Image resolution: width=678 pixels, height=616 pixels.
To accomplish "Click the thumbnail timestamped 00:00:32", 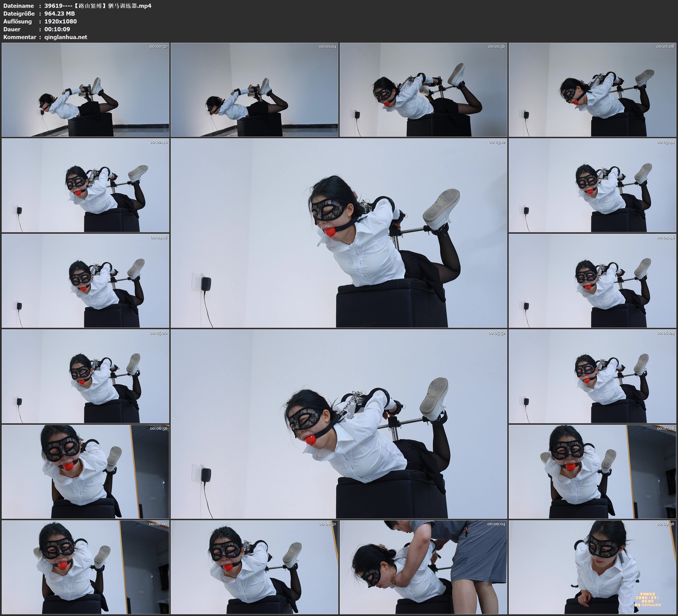I will pyautogui.click(x=85, y=90).
